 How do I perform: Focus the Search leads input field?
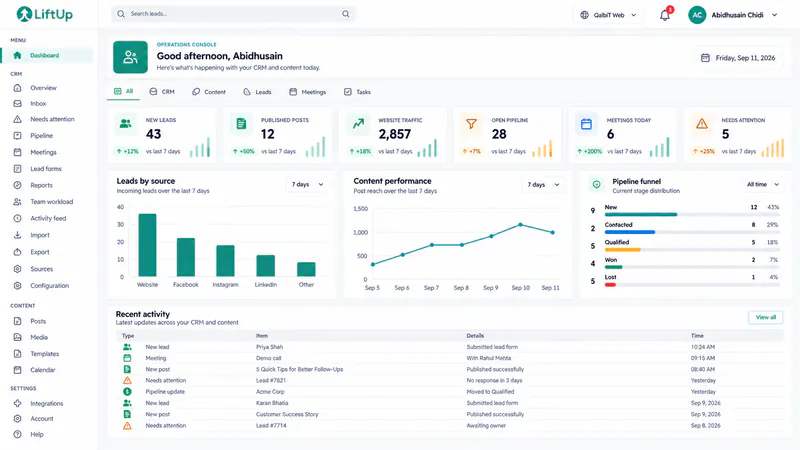[x=233, y=14]
